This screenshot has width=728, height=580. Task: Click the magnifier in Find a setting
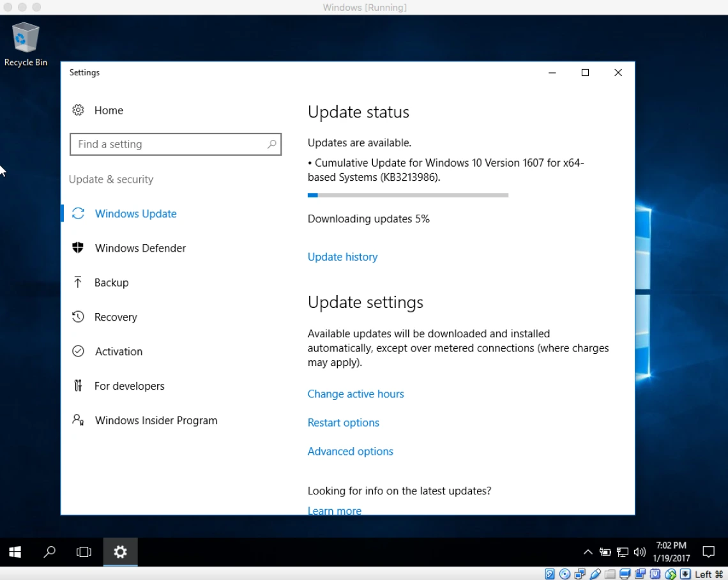pyautogui.click(x=272, y=144)
